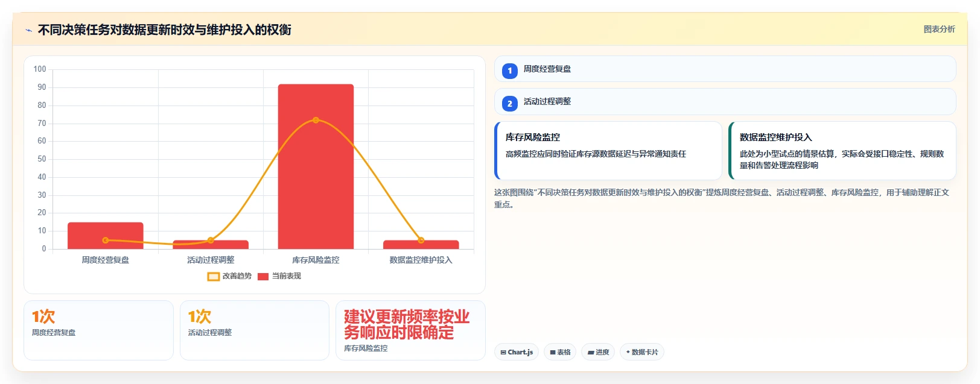
Task: Select the 周度经营复盘 list row
Action: pos(725,69)
